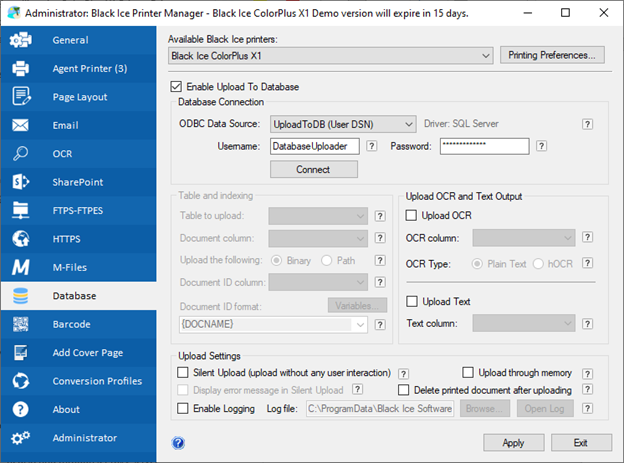The height and width of the screenshot is (463, 624).
Task: Click the Log file path field
Action: pyautogui.click(x=380, y=408)
